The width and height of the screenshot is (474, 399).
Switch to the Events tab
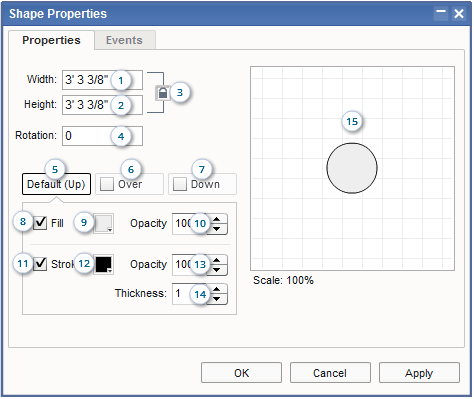click(124, 40)
